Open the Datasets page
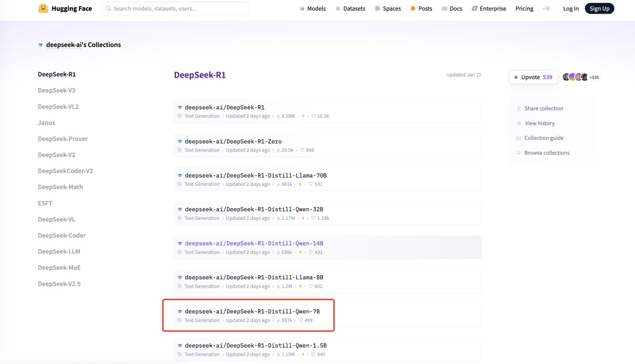635x364 pixels. (350, 8)
